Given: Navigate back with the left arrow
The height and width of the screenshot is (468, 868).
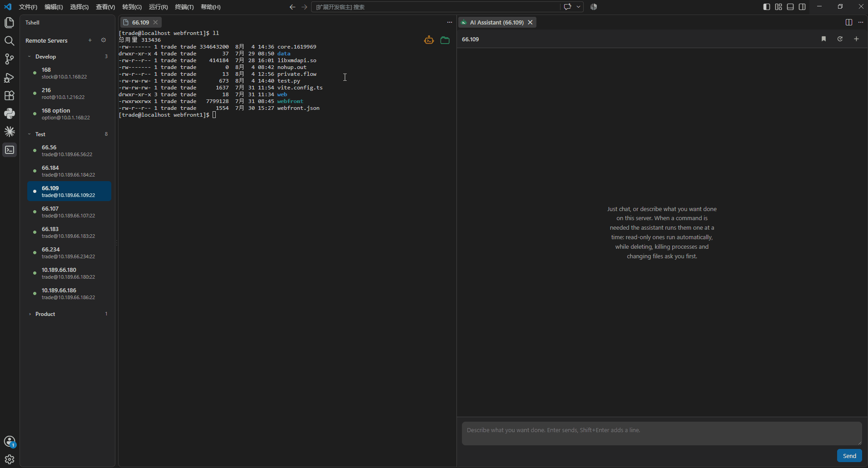Looking at the screenshot, I should 293,7.
